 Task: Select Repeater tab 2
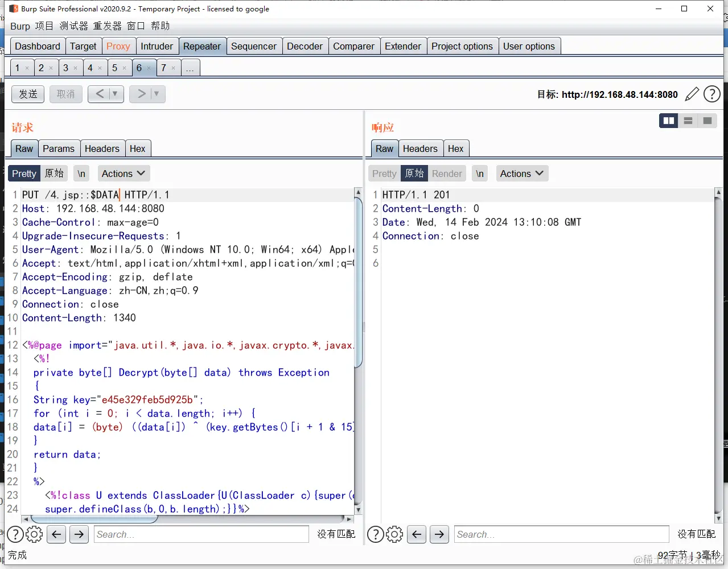coord(41,68)
